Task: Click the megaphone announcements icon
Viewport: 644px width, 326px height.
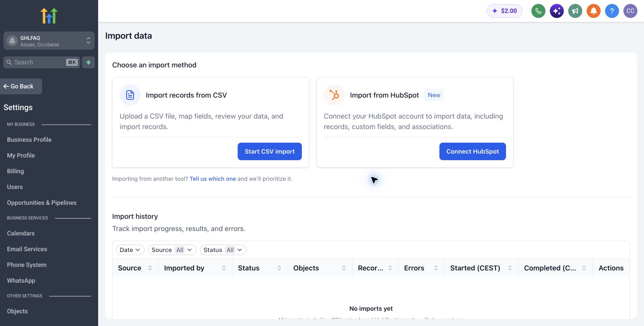Action: click(575, 11)
